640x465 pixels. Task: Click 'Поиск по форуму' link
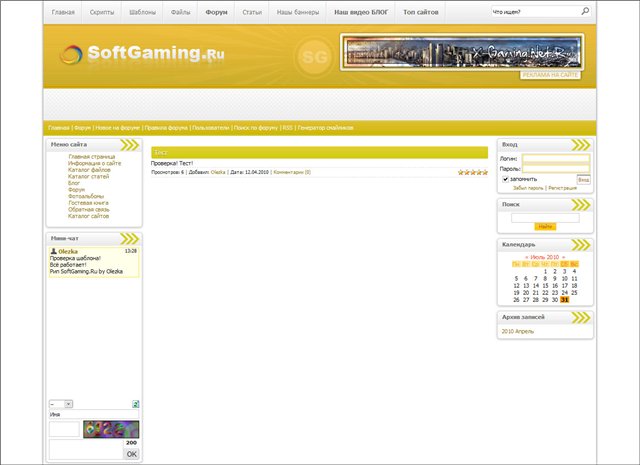[x=256, y=128]
